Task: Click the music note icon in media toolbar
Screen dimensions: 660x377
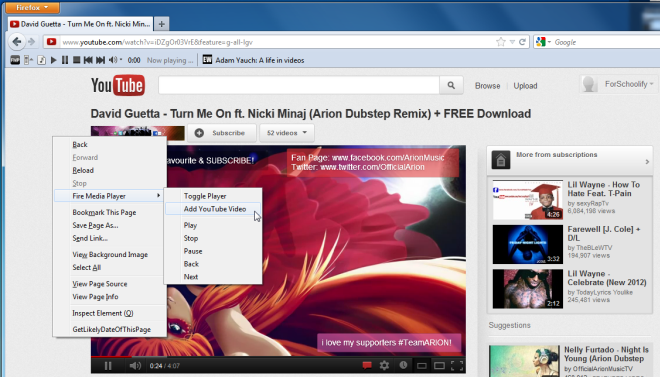Action: click(41, 60)
